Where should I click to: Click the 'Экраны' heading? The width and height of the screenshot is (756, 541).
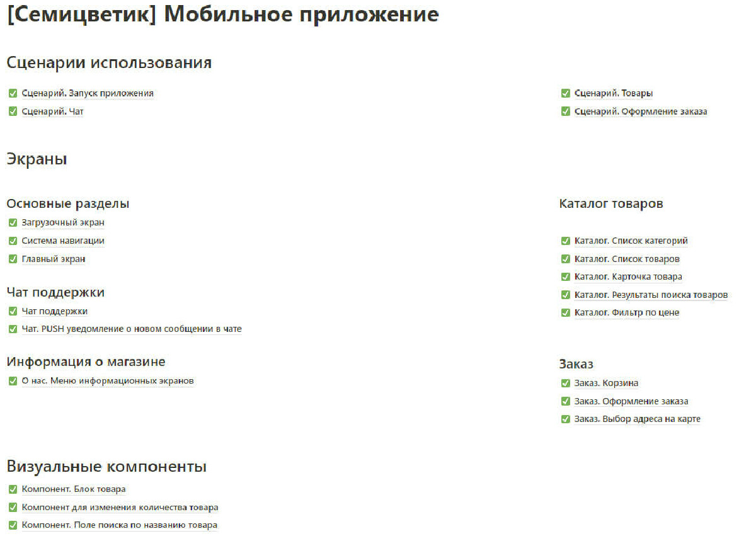[37, 159]
